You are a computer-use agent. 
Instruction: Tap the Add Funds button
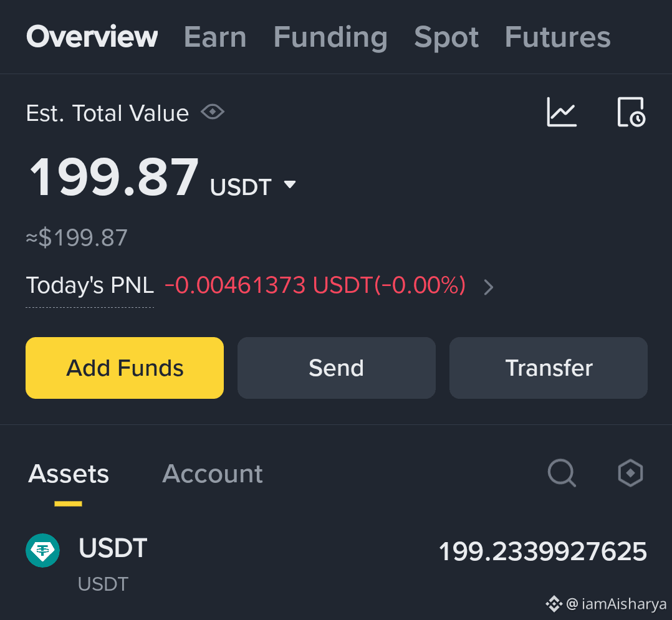[x=125, y=368]
